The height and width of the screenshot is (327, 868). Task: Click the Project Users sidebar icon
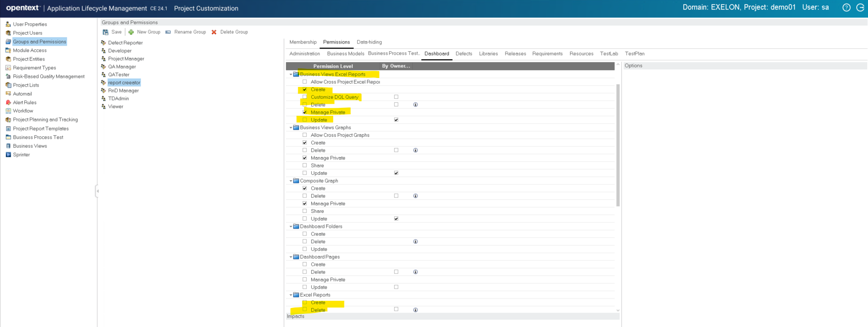8,33
